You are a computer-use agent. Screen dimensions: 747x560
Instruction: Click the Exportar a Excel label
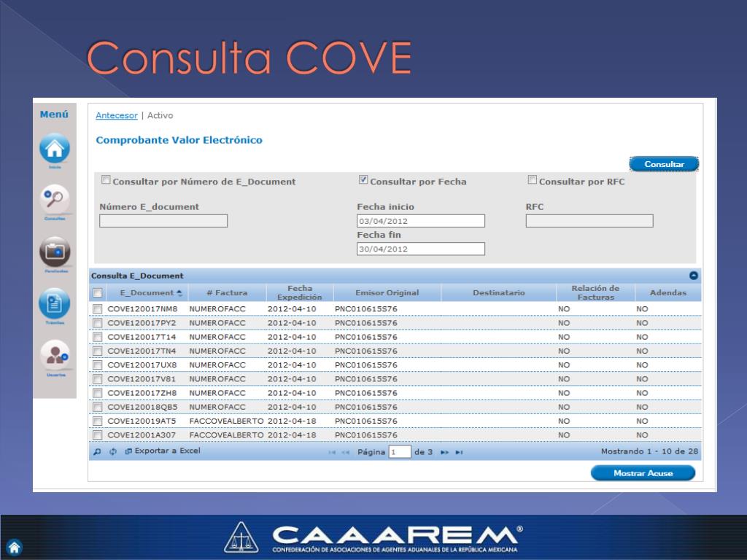(167, 451)
